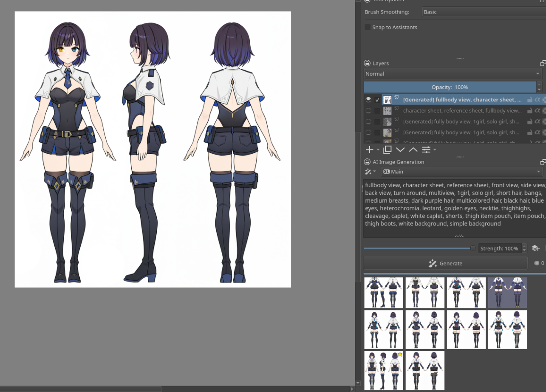Viewport: 546px width, 392px height.
Task: Open the Normal blend mode dropdown
Action: pyautogui.click(x=453, y=74)
